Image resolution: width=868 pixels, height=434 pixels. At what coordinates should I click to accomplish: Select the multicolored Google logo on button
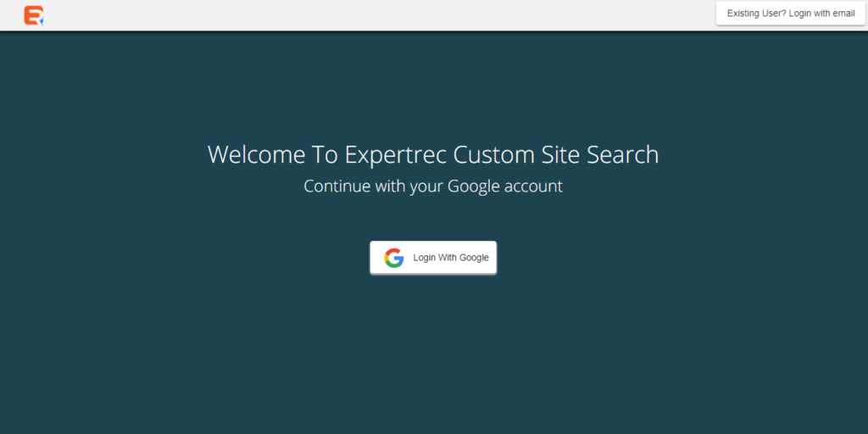coord(393,258)
